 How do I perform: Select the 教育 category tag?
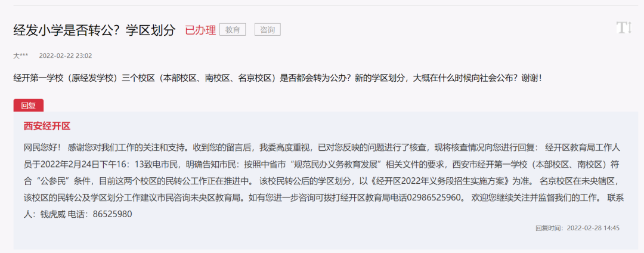[233, 30]
